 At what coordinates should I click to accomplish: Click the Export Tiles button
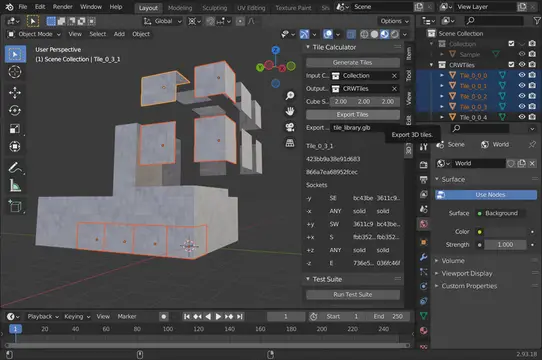tap(353, 114)
